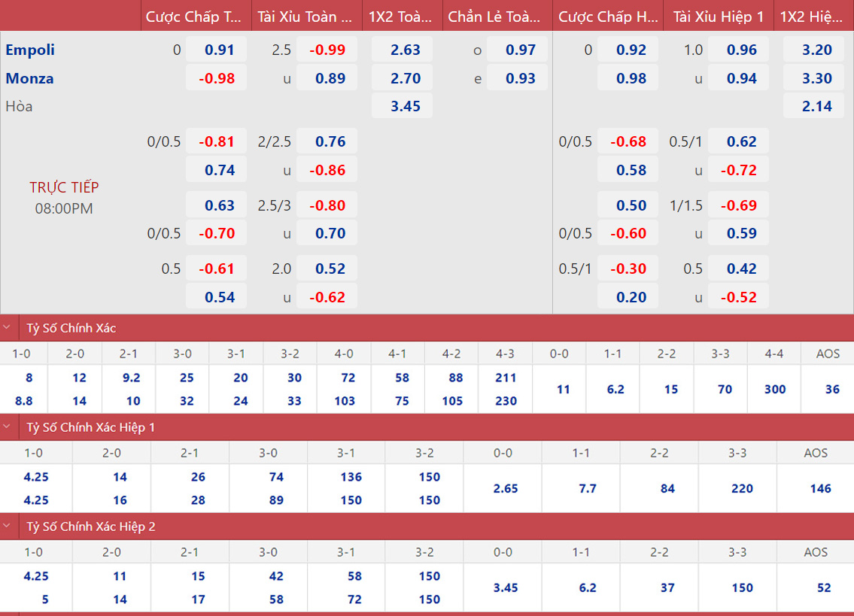Click the Tài Xỉu Hiệp 1 column header
The image size is (854, 616).
718,16
